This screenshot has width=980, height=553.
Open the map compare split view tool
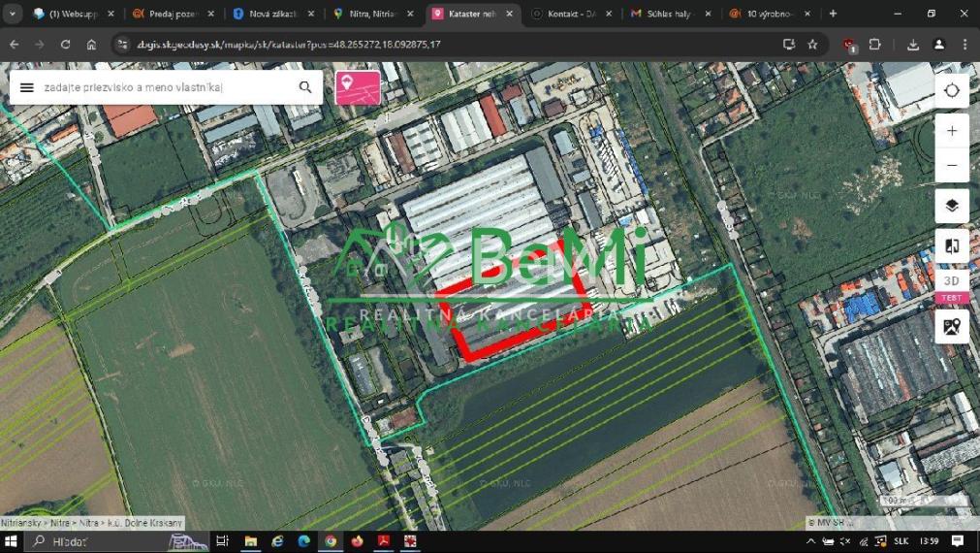(952, 246)
